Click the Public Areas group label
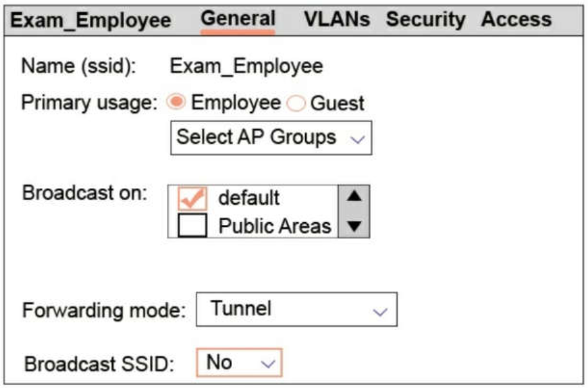This screenshot has width=588, height=388. 274,225
